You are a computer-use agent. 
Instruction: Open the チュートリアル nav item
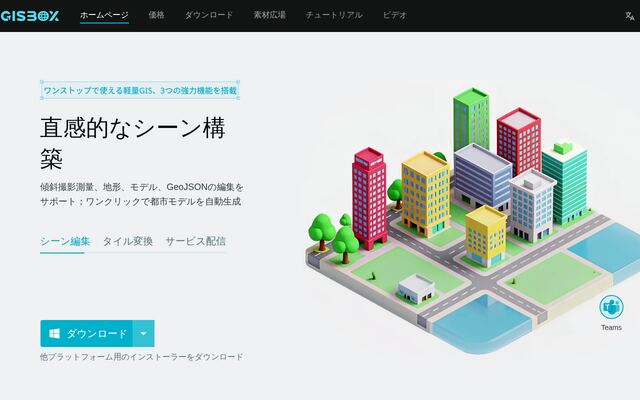click(x=334, y=15)
